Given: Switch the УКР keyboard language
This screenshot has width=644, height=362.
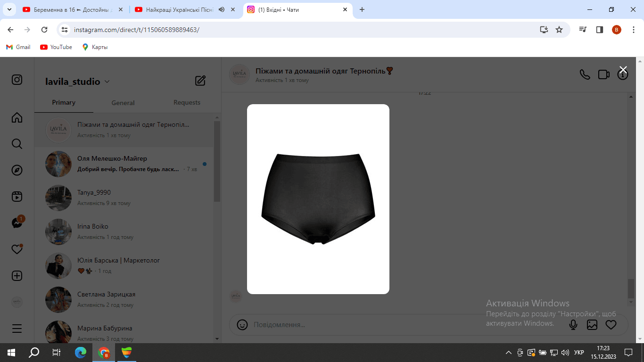Looking at the screenshot, I should tap(579, 353).
